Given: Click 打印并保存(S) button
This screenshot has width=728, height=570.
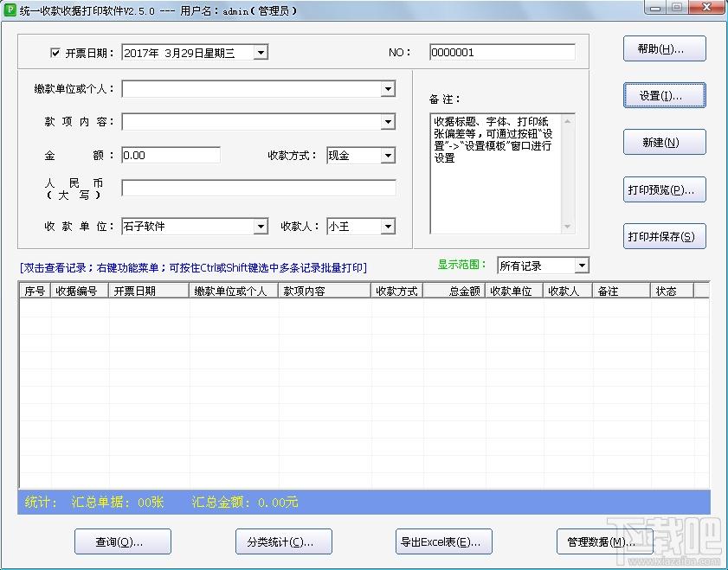Looking at the screenshot, I should click(665, 236).
